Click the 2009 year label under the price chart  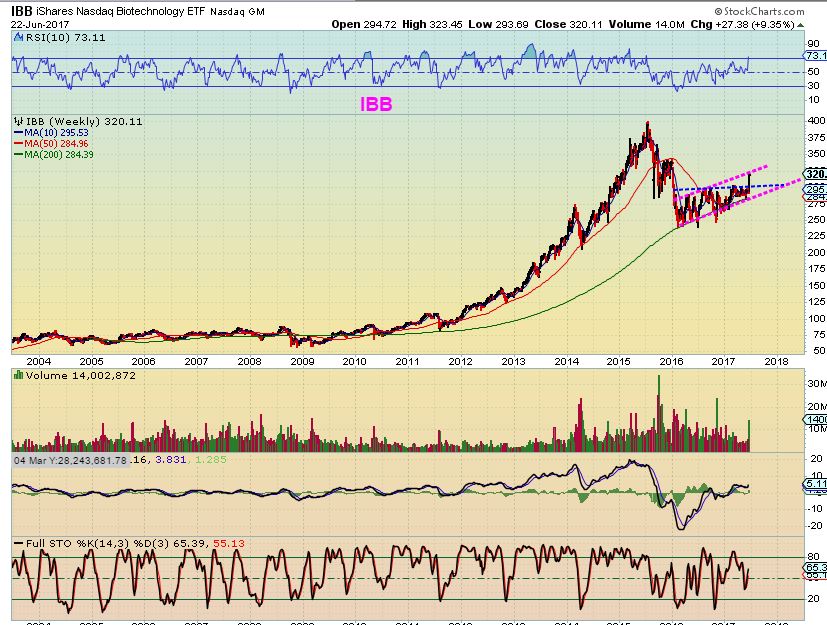tap(302, 361)
